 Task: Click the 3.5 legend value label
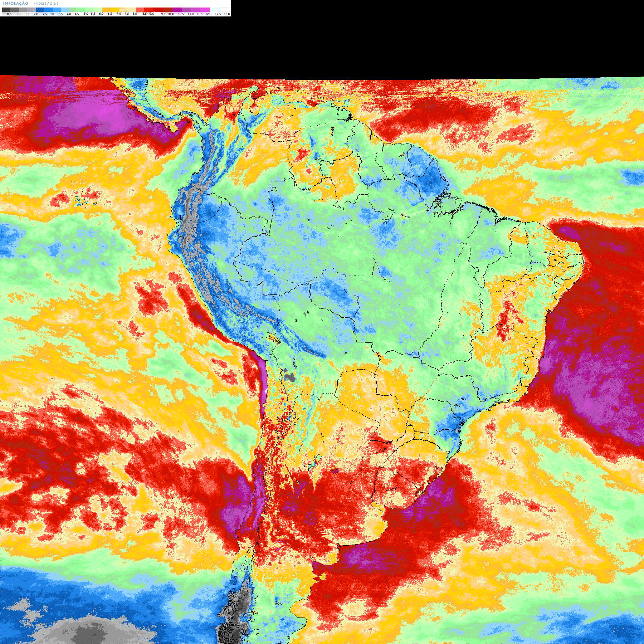(x=61, y=14)
